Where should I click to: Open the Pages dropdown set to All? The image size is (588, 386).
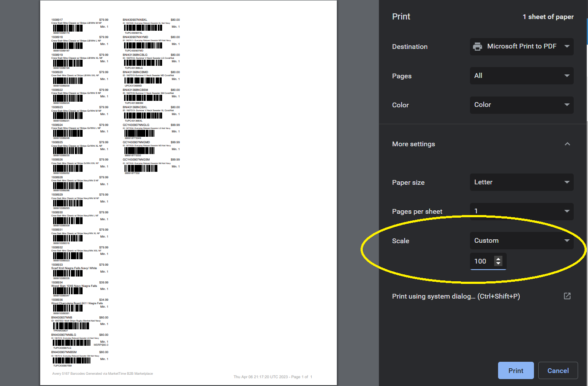tap(521, 76)
